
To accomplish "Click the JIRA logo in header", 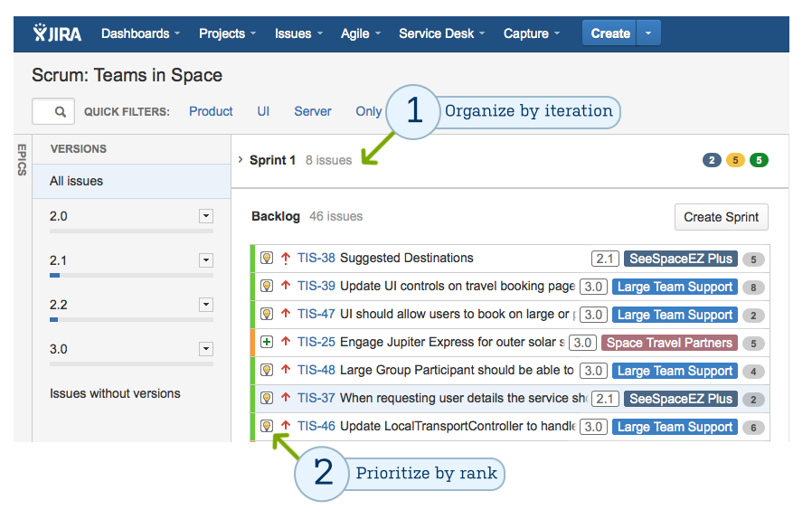I will 57,33.
